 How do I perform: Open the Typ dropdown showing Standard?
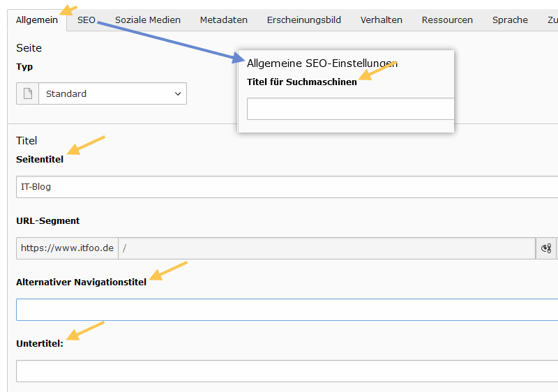pyautogui.click(x=112, y=93)
